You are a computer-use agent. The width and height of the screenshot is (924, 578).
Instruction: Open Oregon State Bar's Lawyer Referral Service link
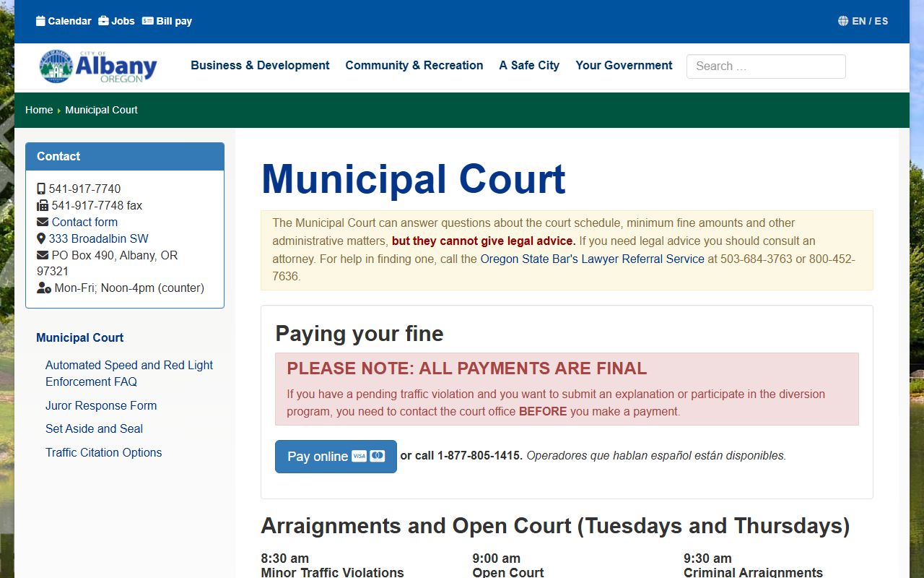click(x=592, y=259)
